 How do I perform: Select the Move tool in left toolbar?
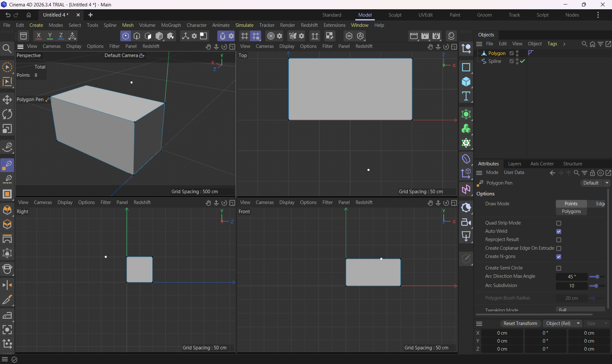pos(7,100)
